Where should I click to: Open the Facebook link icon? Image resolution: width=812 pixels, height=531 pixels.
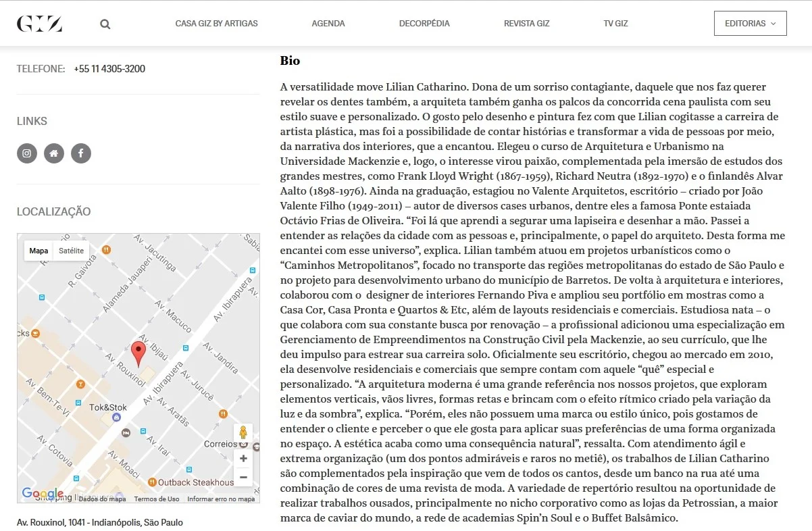pos(81,153)
